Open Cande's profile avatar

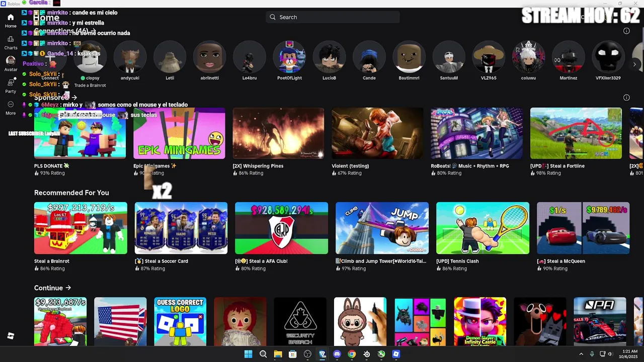tap(369, 57)
